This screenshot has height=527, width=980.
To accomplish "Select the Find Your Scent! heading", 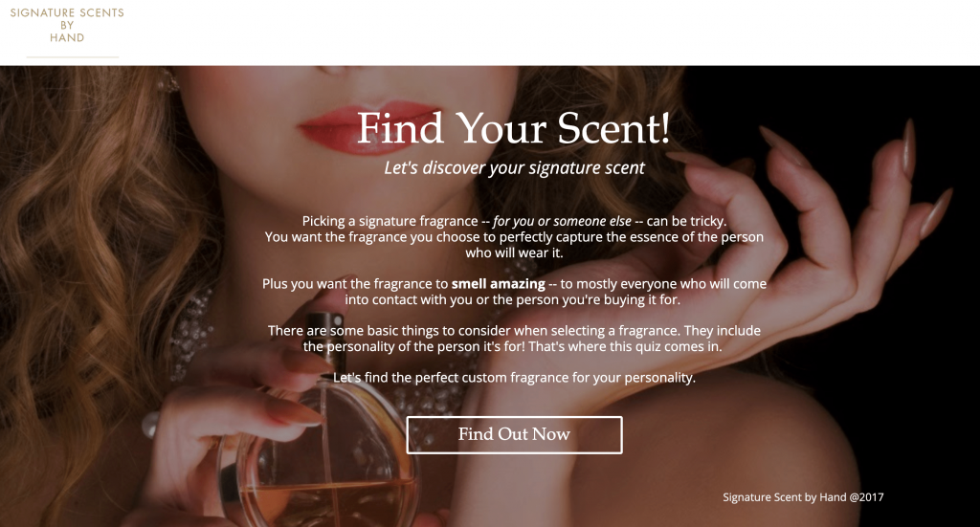I will 514,128.
